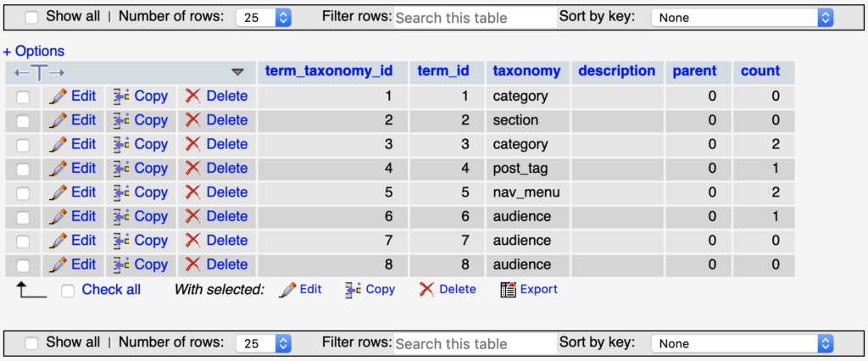This screenshot has height=361, width=868.
Task: Click the red Delete X in With selected
Action: click(426, 289)
